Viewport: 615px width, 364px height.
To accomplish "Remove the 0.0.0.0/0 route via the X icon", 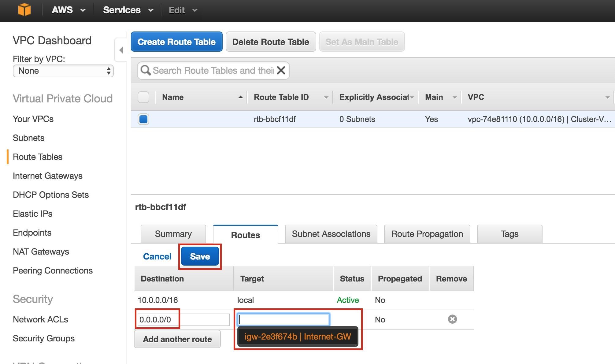I will coord(452,319).
